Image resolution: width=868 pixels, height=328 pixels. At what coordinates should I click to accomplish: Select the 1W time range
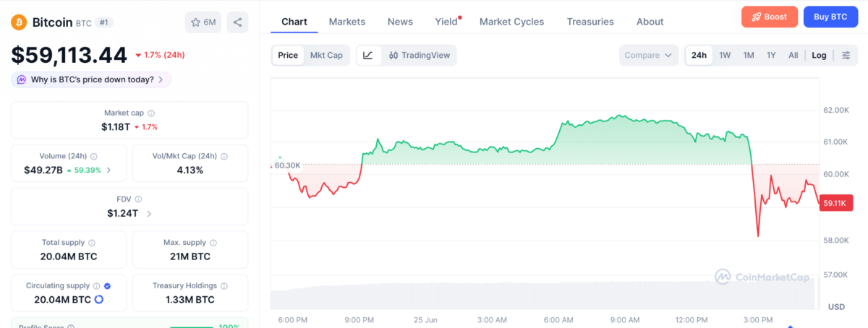725,55
